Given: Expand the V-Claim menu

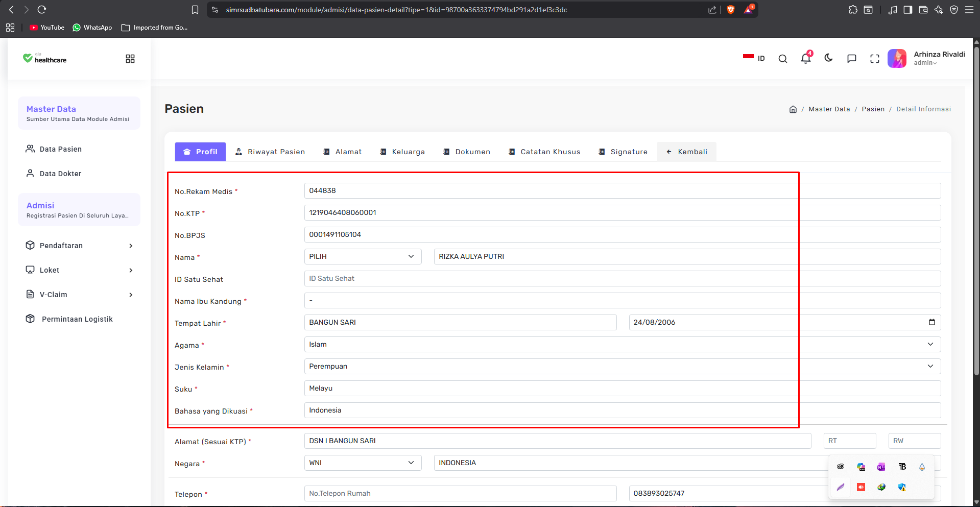Looking at the screenshot, I should click(x=79, y=295).
